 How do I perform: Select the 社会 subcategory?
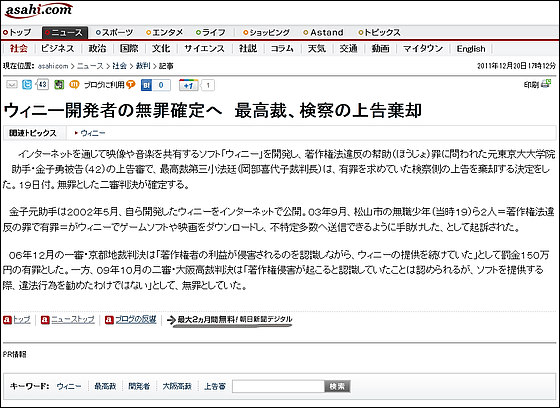click(x=19, y=48)
